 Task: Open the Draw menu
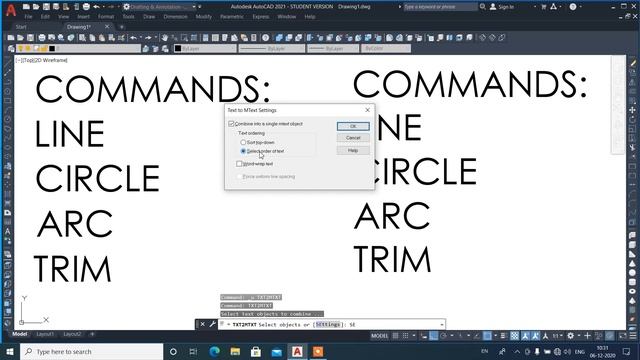pyautogui.click(x=149, y=17)
